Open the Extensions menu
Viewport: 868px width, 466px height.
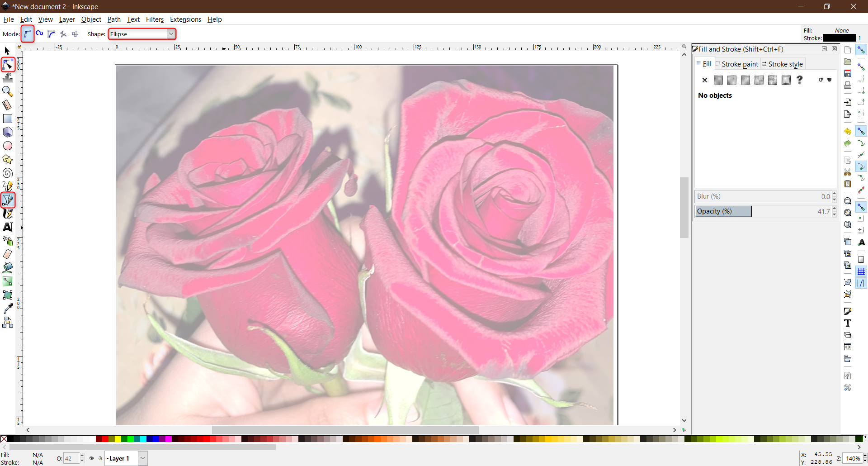click(185, 19)
